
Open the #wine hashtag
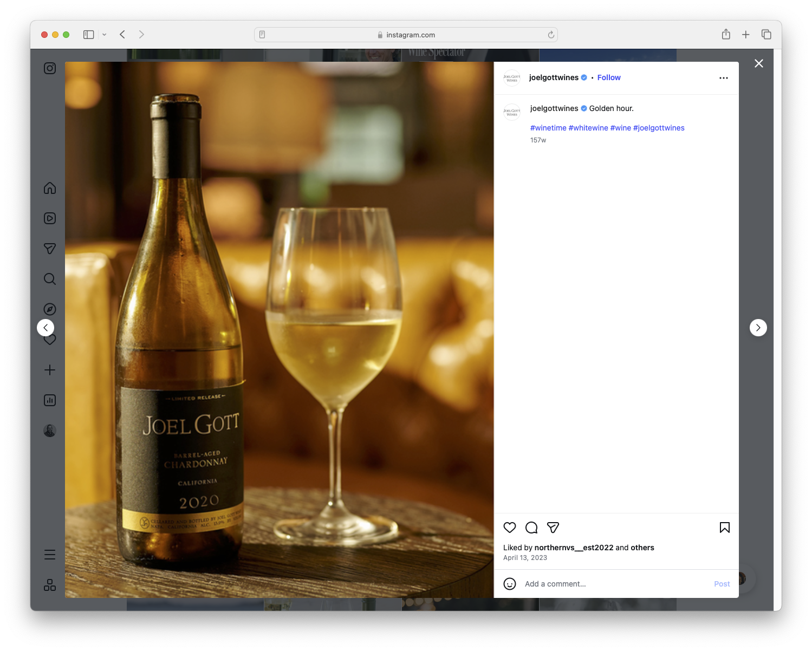click(621, 128)
